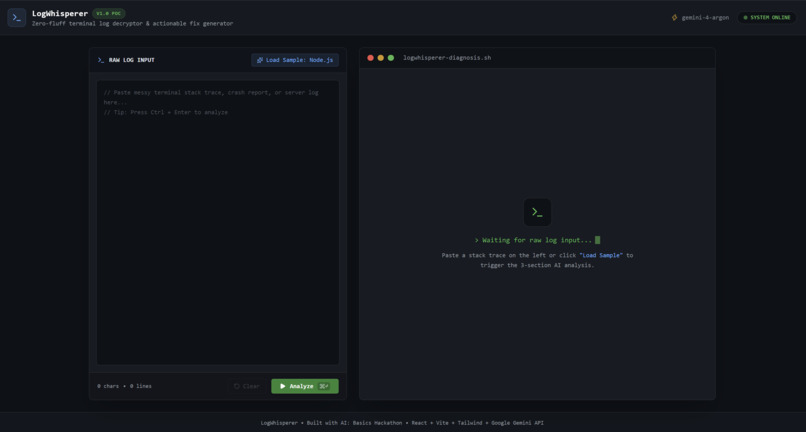
Task: Click into the raw log textarea
Action: [218, 222]
